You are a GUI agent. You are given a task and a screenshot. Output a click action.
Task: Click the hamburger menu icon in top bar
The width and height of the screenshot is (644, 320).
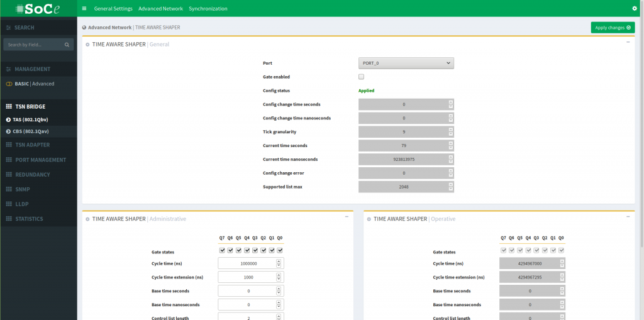coord(84,9)
